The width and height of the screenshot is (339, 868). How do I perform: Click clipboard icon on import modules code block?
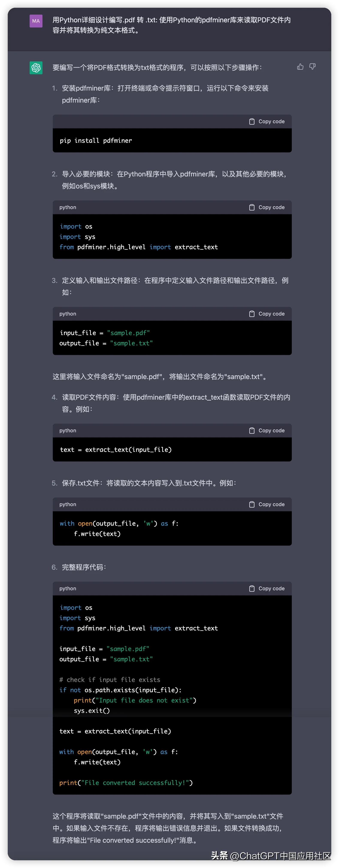tap(252, 207)
